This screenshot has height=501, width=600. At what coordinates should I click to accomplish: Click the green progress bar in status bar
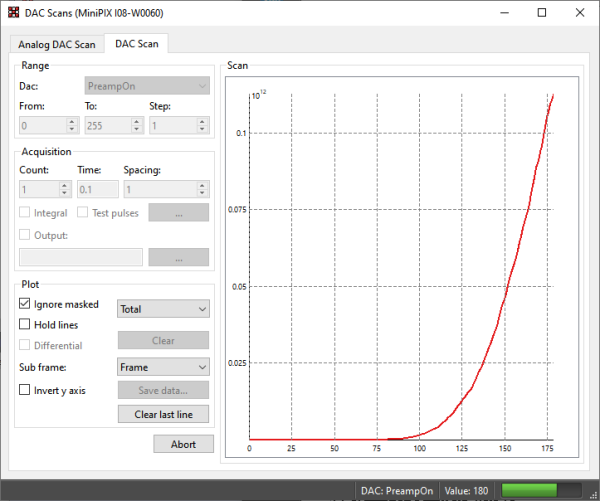tap(541, 490)
